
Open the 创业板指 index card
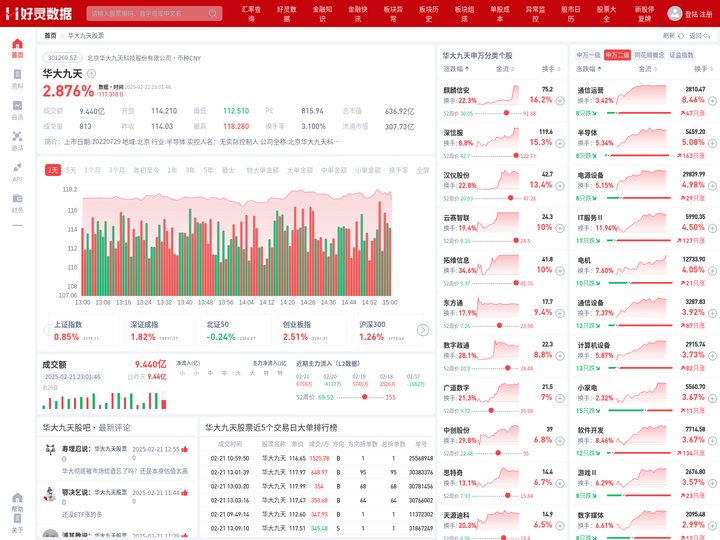311,331
